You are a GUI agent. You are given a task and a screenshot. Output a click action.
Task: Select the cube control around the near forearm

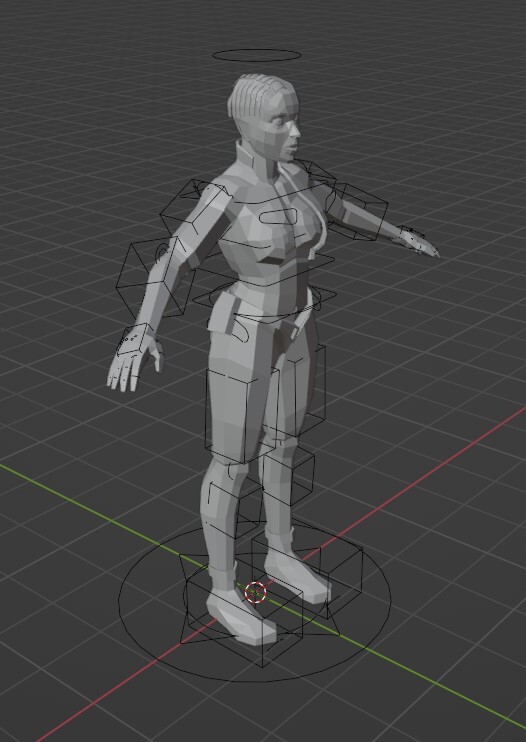(154, 277)
